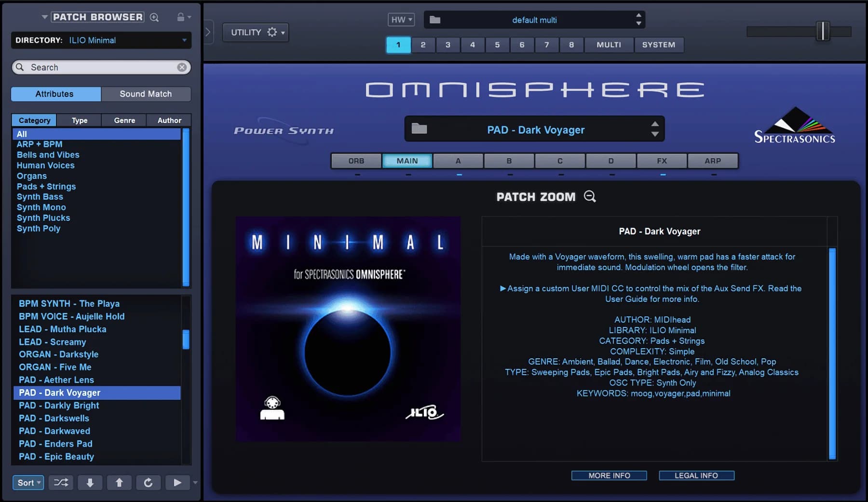Select the PAD - Aether Lens patch
The height and width of the screenshot is (502, 868).
(x=56, y=380)
